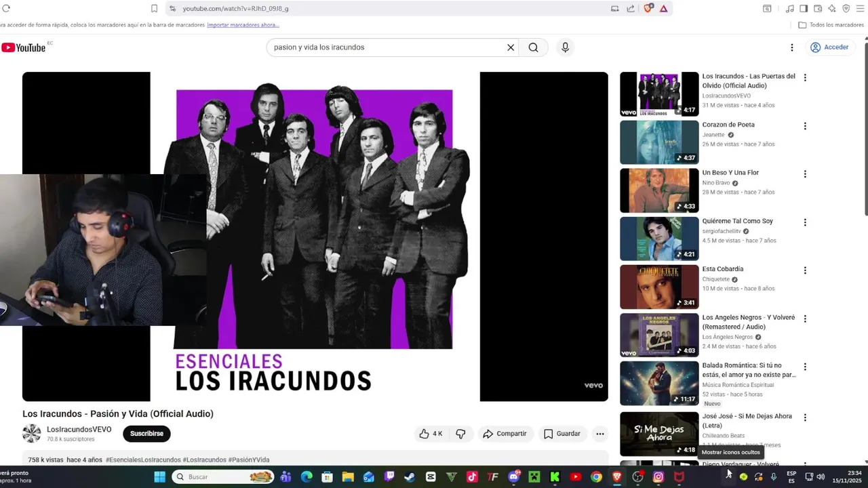Open YouTube settings three-dot menu
868x488 pixels.
click(x=791, y=47)
